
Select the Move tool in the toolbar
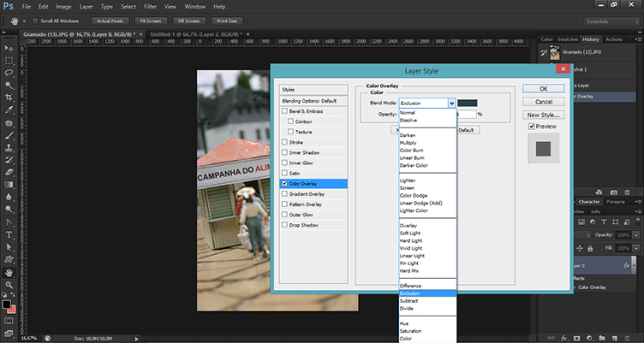[9, 48]
